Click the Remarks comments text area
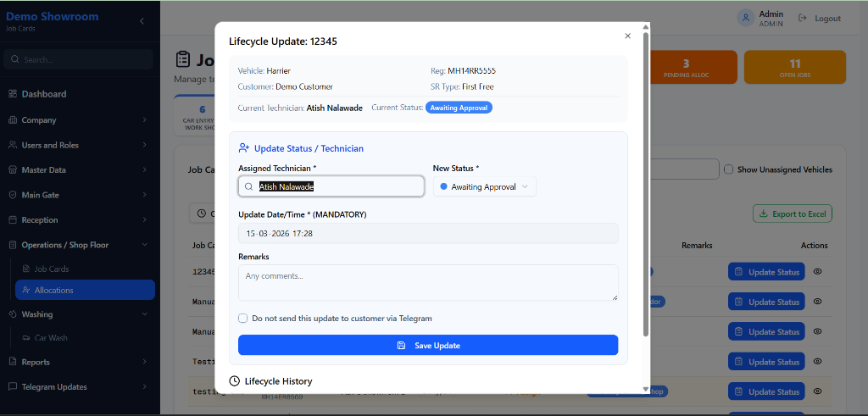The height and width of the screenshot is (416, 868). coord(428,282)
